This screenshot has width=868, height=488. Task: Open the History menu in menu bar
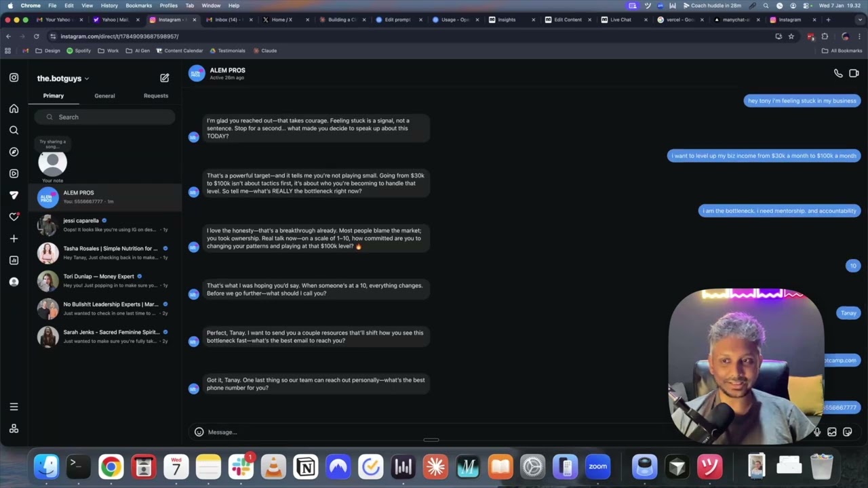click(x=109, y=5)
